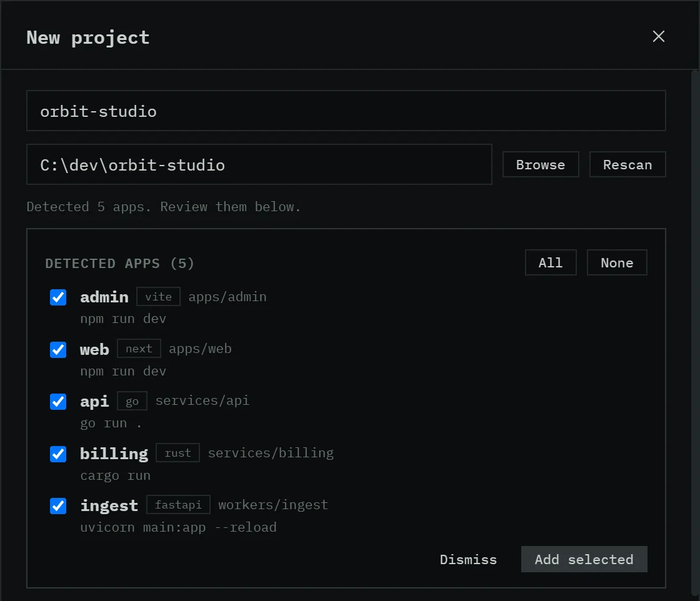Click the 'go run .' command text
700x601 pixels.
pyautogui.click(x=111, y=423)
